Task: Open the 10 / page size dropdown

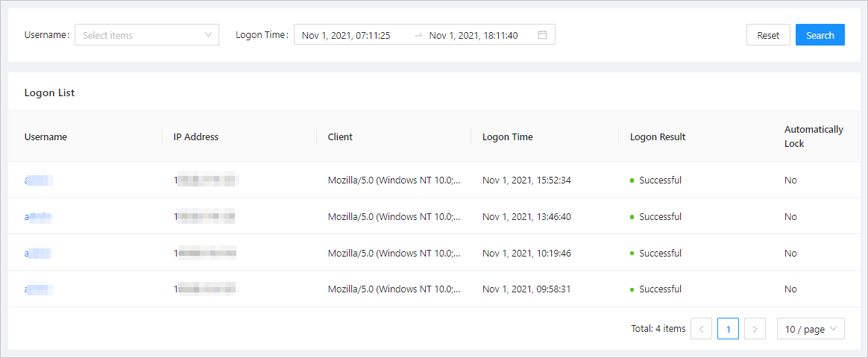Action: point(810,329)
